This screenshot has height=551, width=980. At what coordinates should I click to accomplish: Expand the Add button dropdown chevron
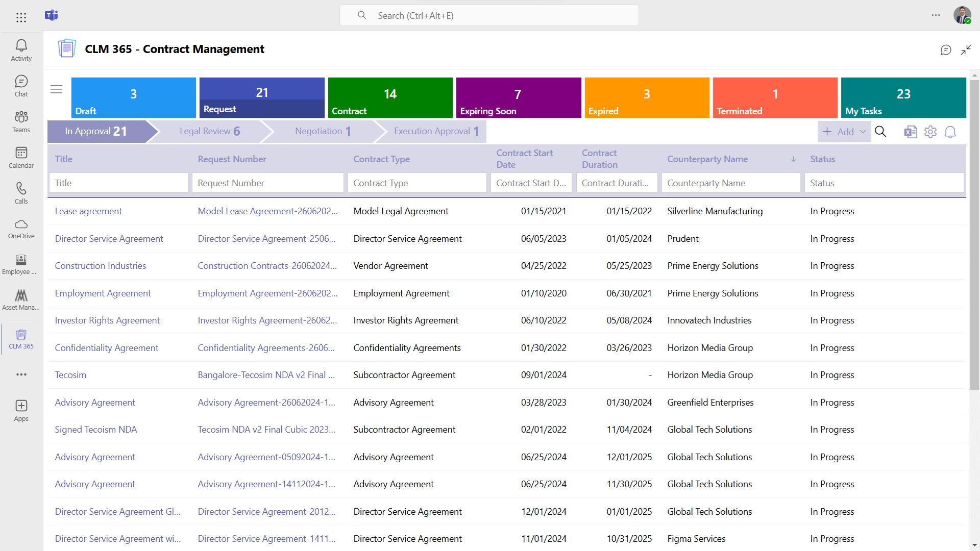(x=862, y=132)
